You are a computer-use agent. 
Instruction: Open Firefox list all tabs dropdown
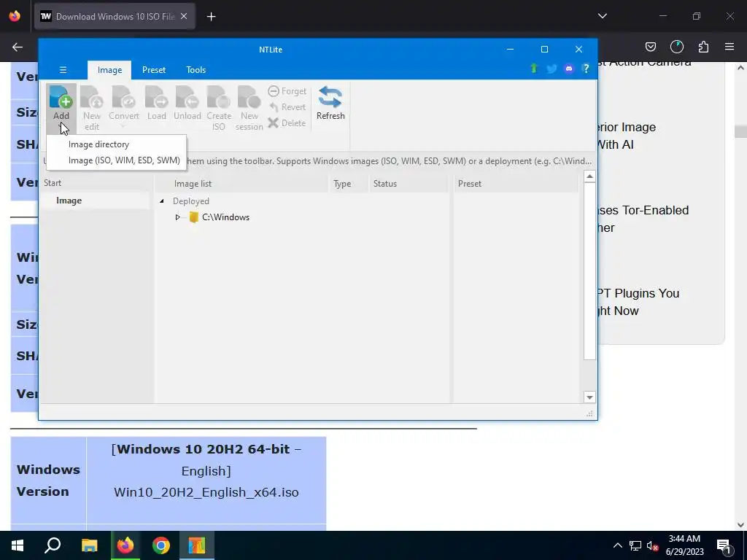602,16
